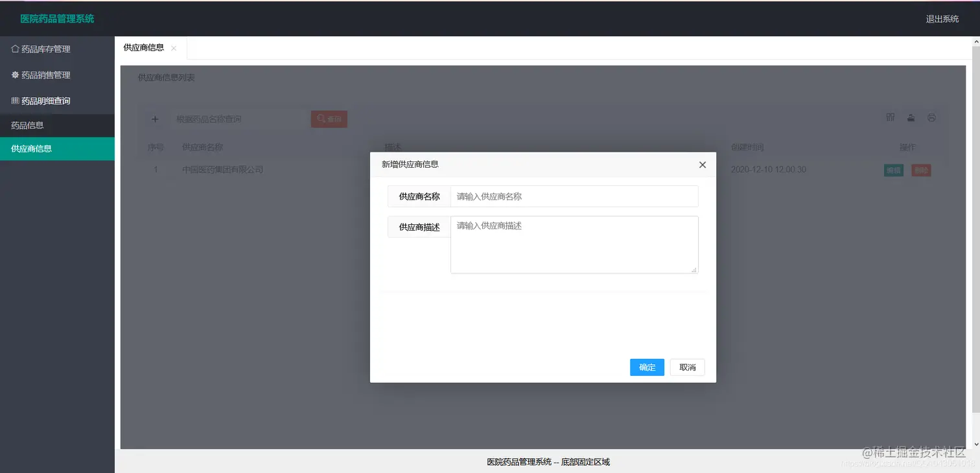Click the red 删除 button in row 1
The height and width of the screenshot is (473, 980).
click(921, 170)
